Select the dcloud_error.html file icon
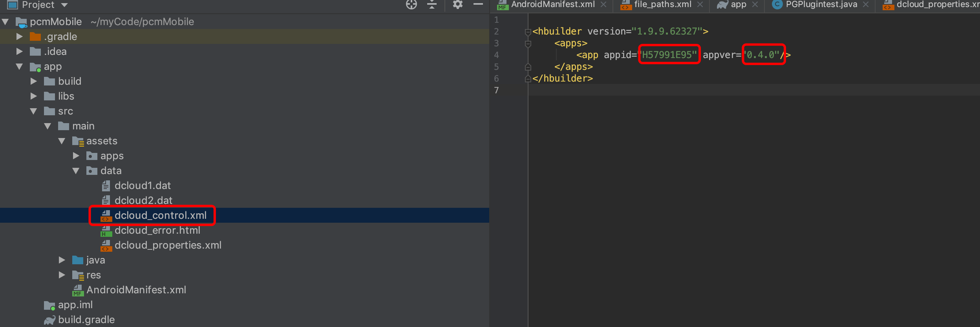This screenshot has width=980, height=327. [x=106, y=231]
